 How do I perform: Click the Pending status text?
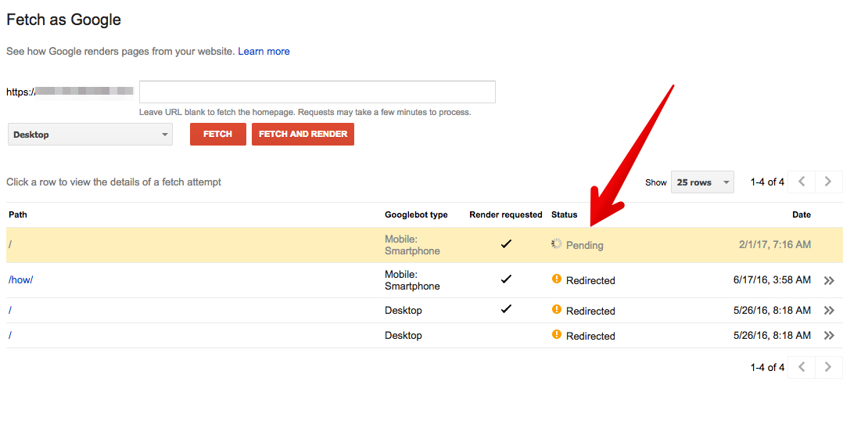tap(585, 245)
